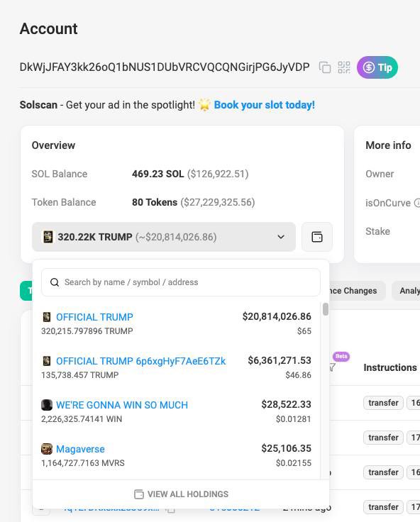Select the 320,215.797896 TRUMP amount
The height and width of the screenshot is (522, 420).
click(87, 331)
